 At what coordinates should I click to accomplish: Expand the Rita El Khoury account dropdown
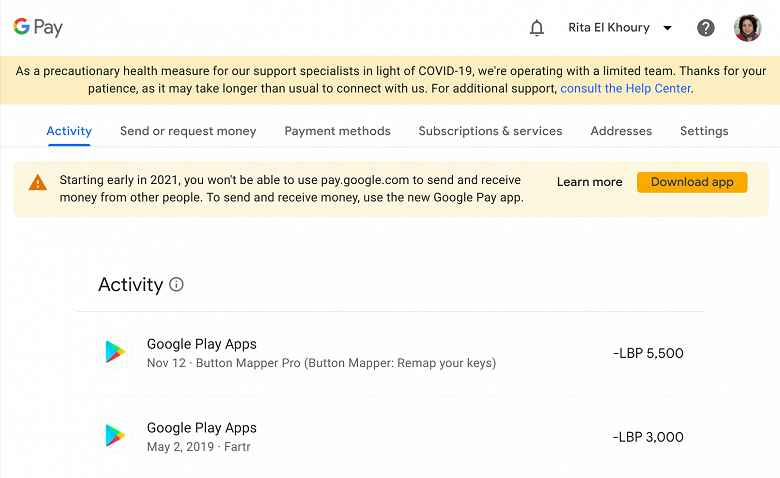click(x=620, y=28)
